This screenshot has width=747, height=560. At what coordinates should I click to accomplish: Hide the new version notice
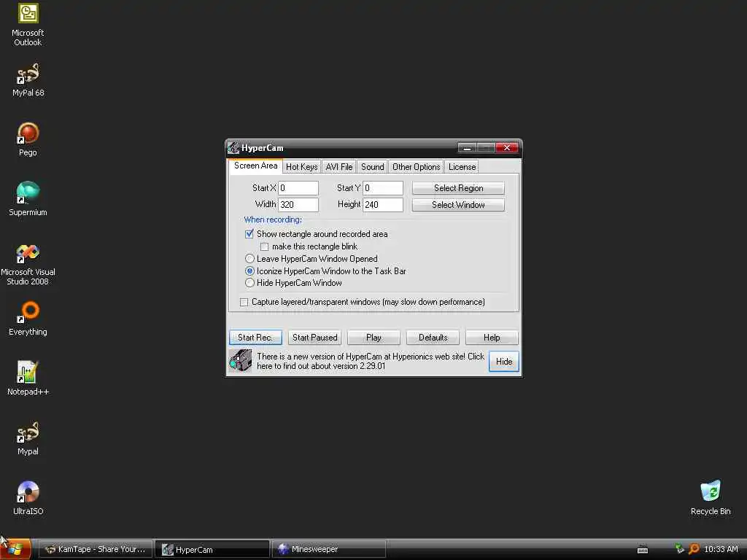(x=504, y=362)
